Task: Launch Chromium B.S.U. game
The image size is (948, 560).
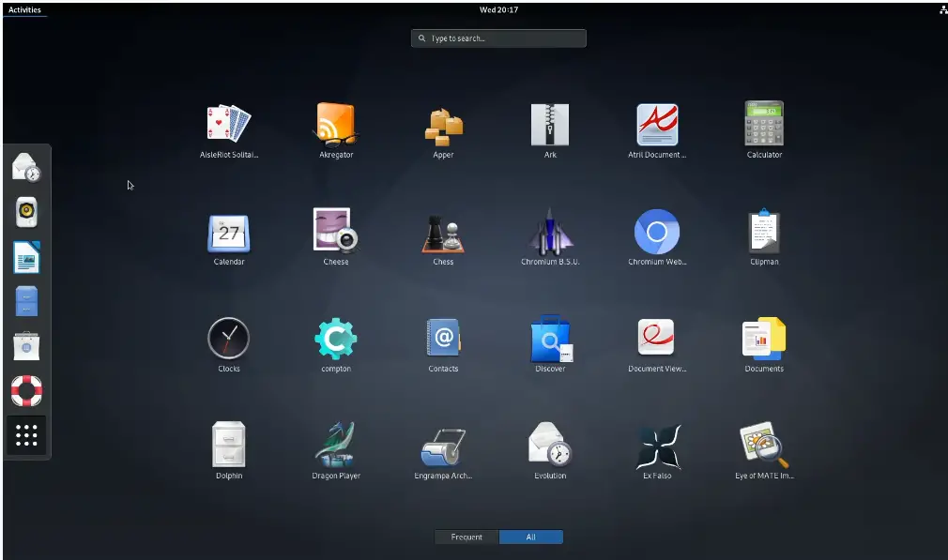Action: pyautogui.click(x=550, y=232)
